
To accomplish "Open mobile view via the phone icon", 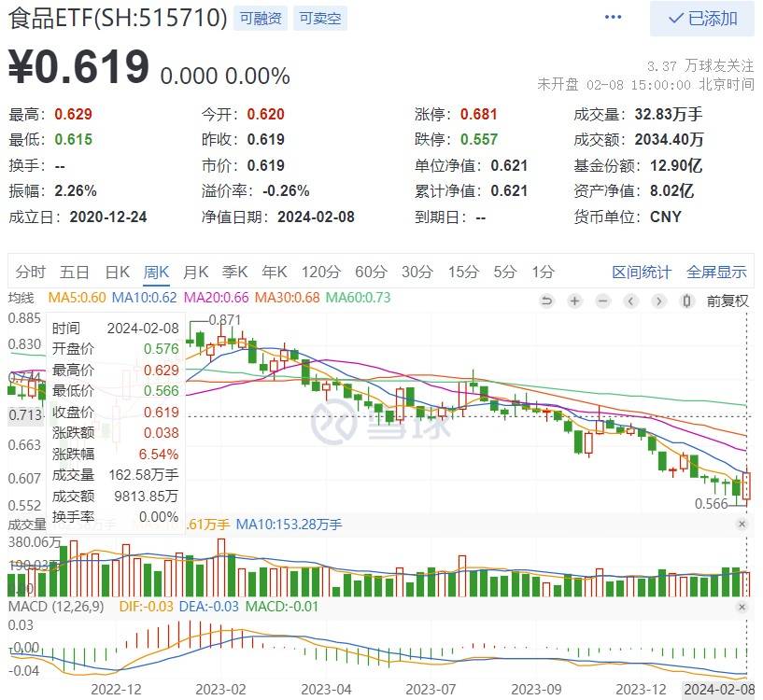I will point(685,301).
